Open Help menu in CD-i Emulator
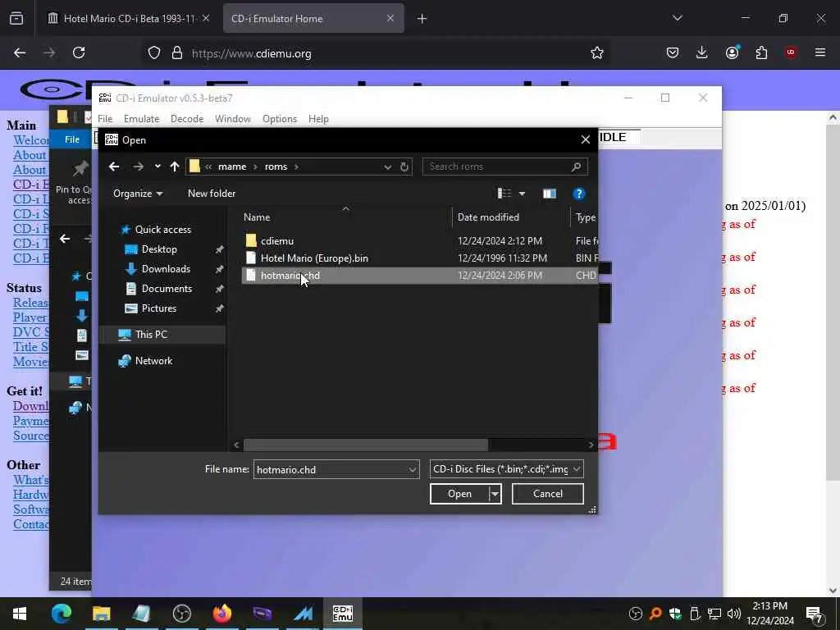Screen dimensions: 840x630 (318, 119)
